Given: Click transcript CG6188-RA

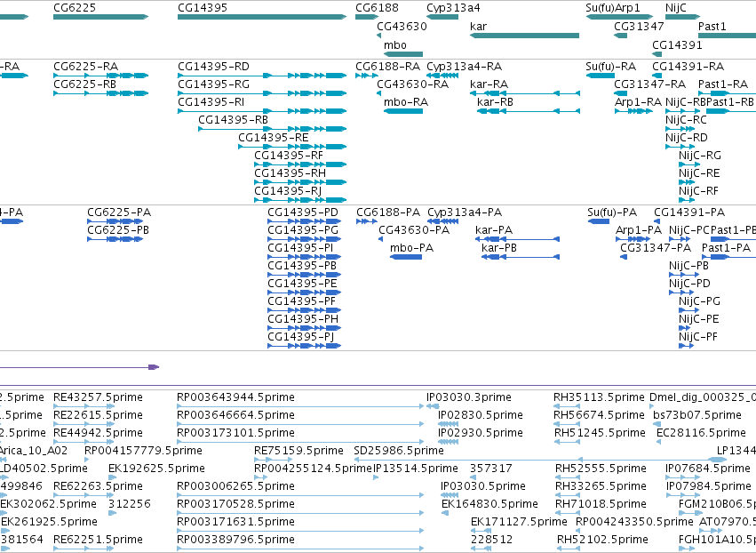Looking at the screenshot, I should (x=388, y=67).
